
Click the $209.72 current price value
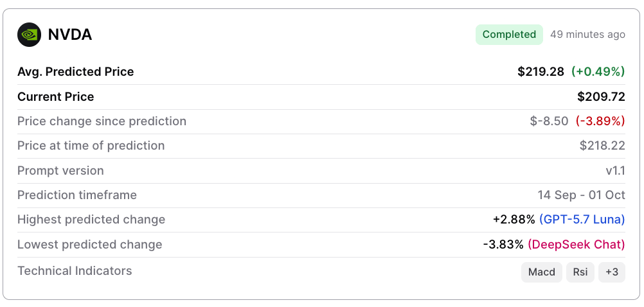(x=602, y=97)
